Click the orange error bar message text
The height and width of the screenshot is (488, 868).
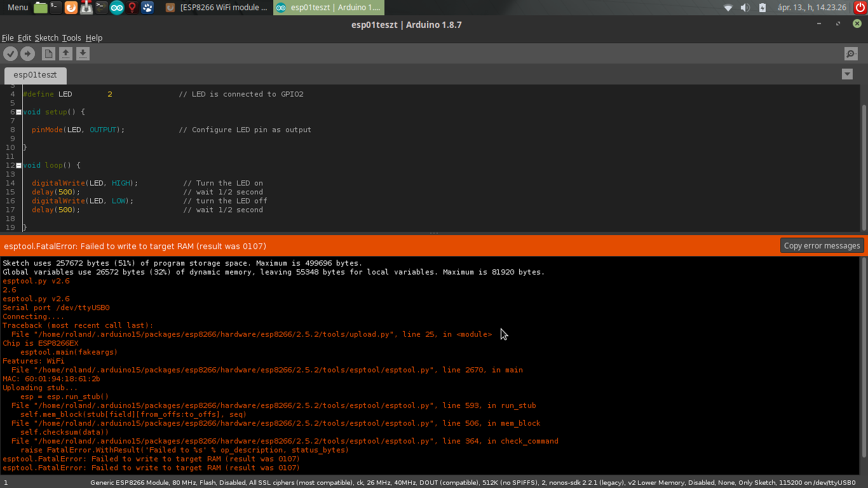pyautogui.click(x=135, y=246)
